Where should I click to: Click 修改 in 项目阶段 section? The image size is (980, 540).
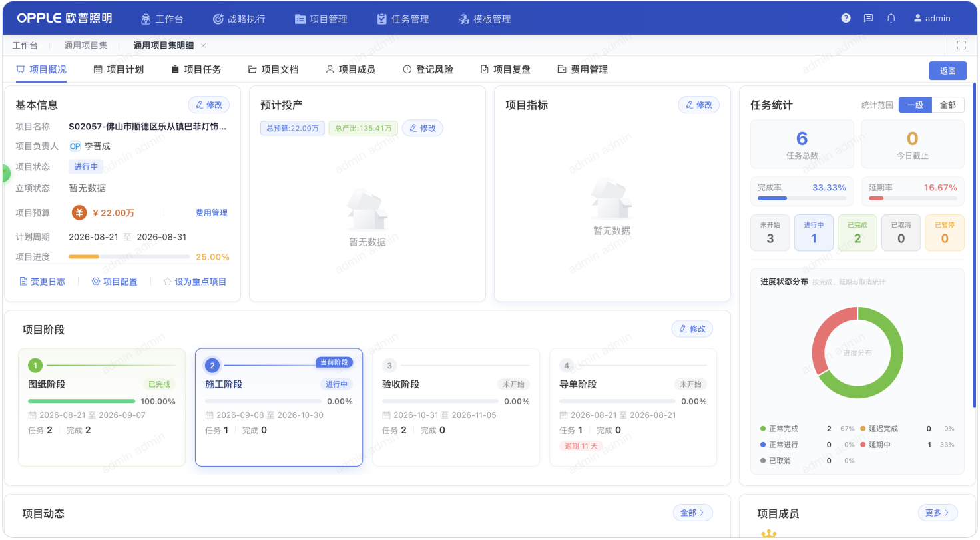click(692, 329)
